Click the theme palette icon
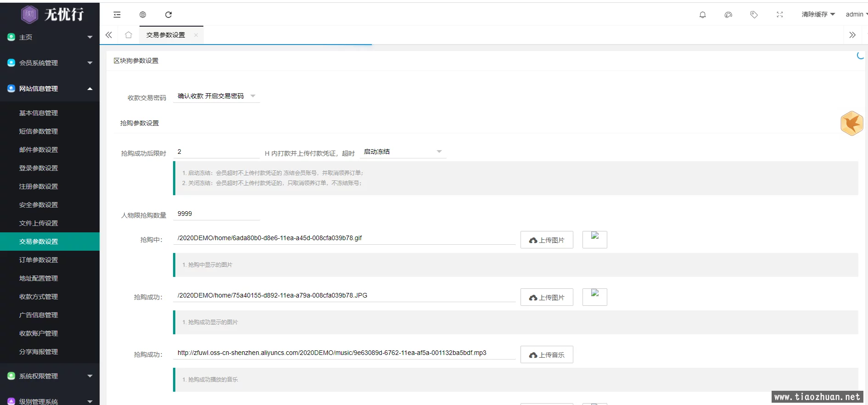Screen dimensions: 868x405 (728, 15)
